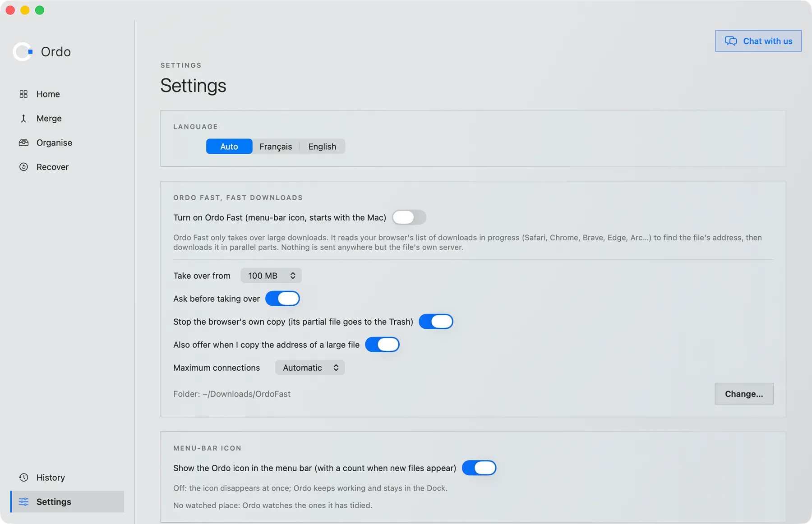Click the 'Maximum connections' label
Viewport: 812px width, 524px height.
217,368
